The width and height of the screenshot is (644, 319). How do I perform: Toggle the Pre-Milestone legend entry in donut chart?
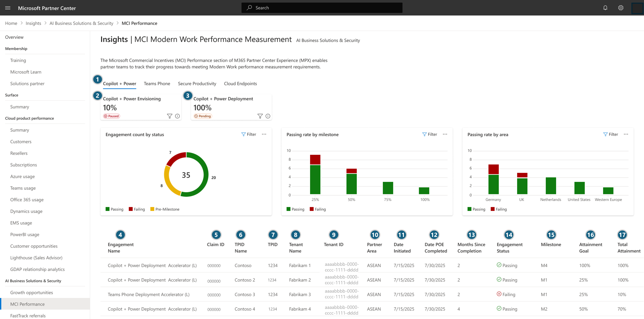[165, 209]
